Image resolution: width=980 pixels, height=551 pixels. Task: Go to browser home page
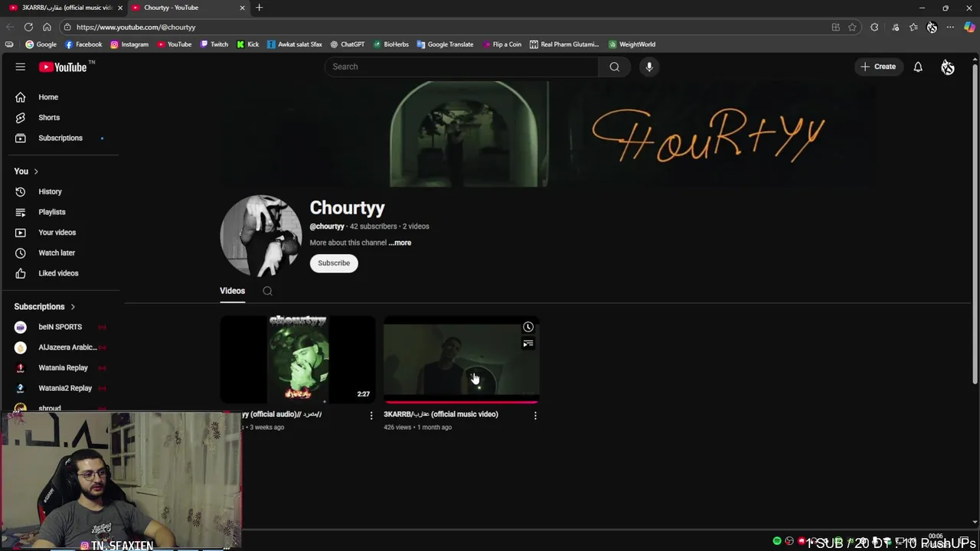point(47,27)
